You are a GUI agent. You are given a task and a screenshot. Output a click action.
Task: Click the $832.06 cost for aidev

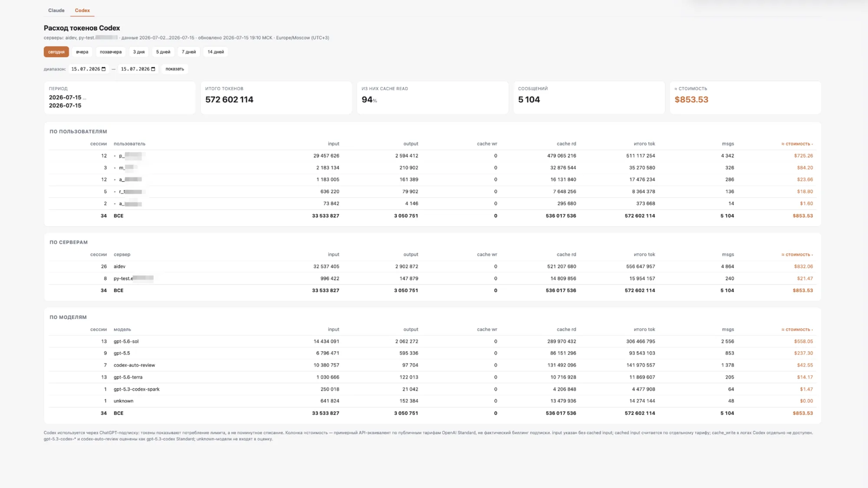click(x=804, y=267)
